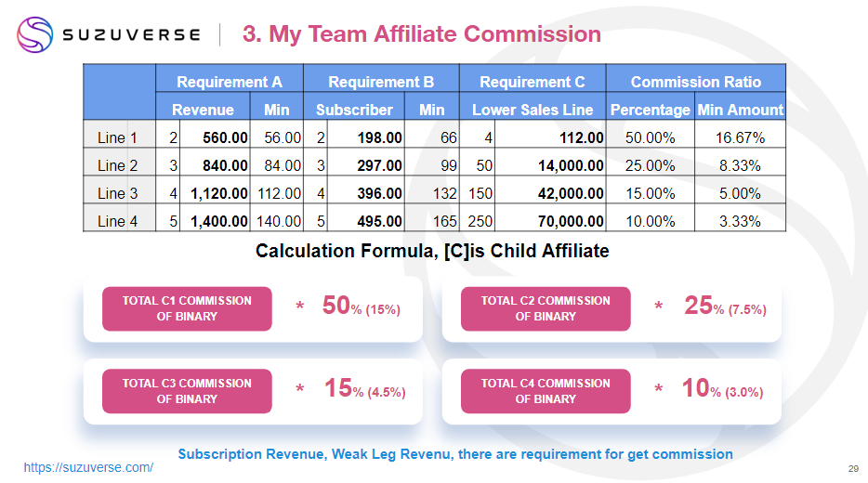The width and height of the screenshot is (868, 483).
Task: Select the Requirement C header cell
Action: click(x=533, y=82)
